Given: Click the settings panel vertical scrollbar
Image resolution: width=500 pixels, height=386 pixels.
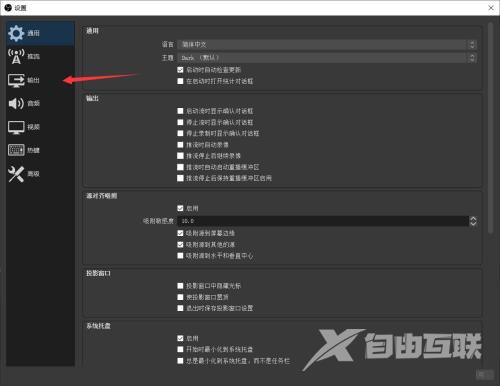Looking at the screenshot, I should [490, 128].
